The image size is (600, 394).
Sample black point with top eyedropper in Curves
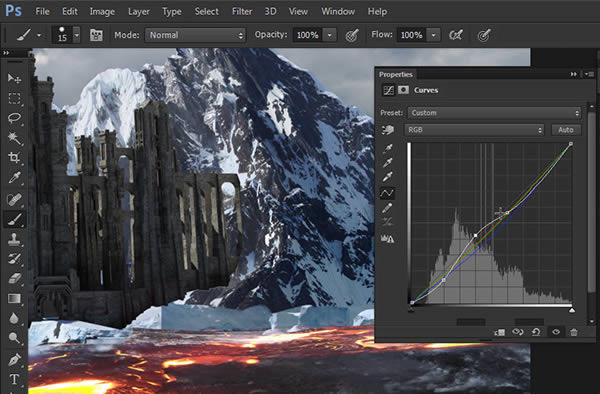coord(387,149)
